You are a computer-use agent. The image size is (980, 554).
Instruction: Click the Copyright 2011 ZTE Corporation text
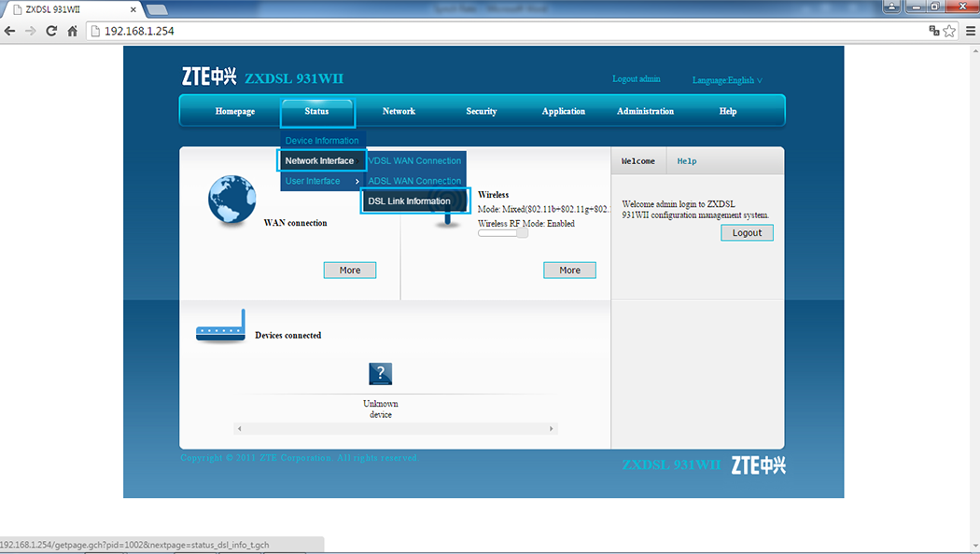tap(300, 458)
